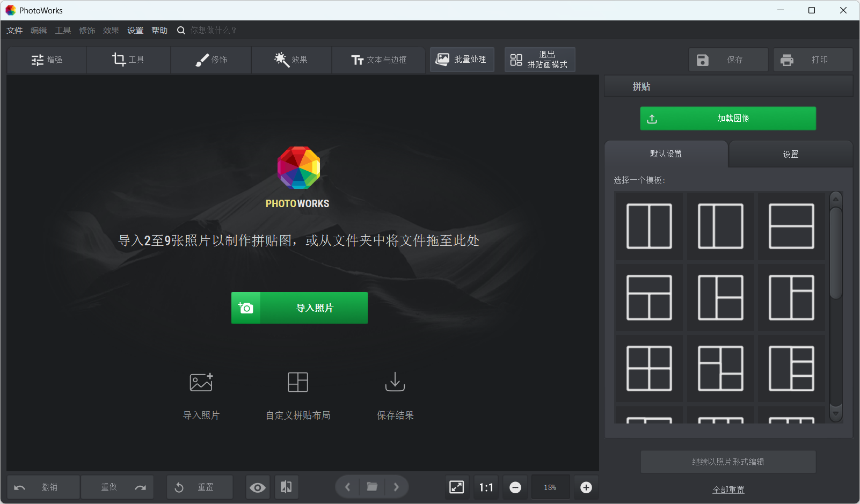Click the 撤销 undo button
Image resolution: width=860 pixels, height=504 pixels.
[43, 487]
